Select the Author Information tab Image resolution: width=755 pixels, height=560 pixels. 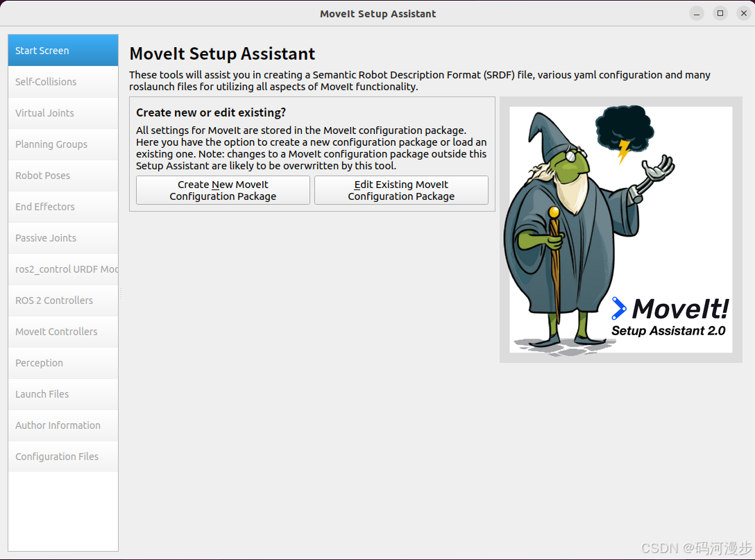click(63, 425)
